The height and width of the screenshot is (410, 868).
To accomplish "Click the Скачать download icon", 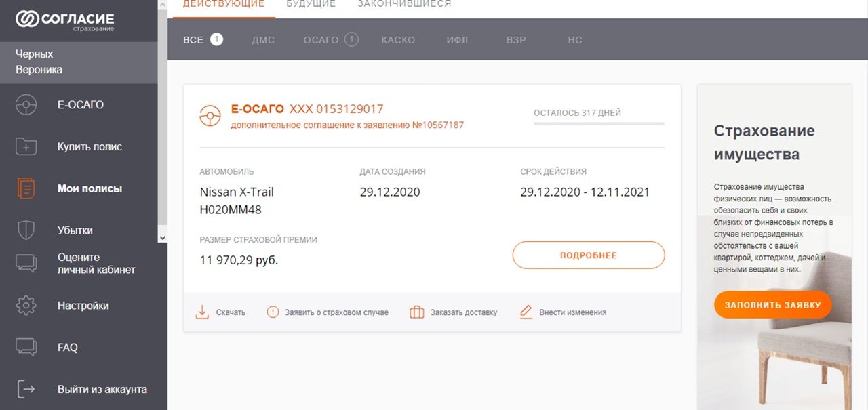I will pyautogui.click(x=202, y=312).
